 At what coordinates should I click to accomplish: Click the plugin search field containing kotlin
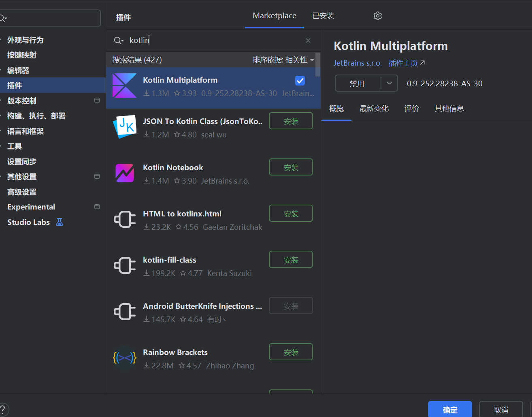coord(213,41)
